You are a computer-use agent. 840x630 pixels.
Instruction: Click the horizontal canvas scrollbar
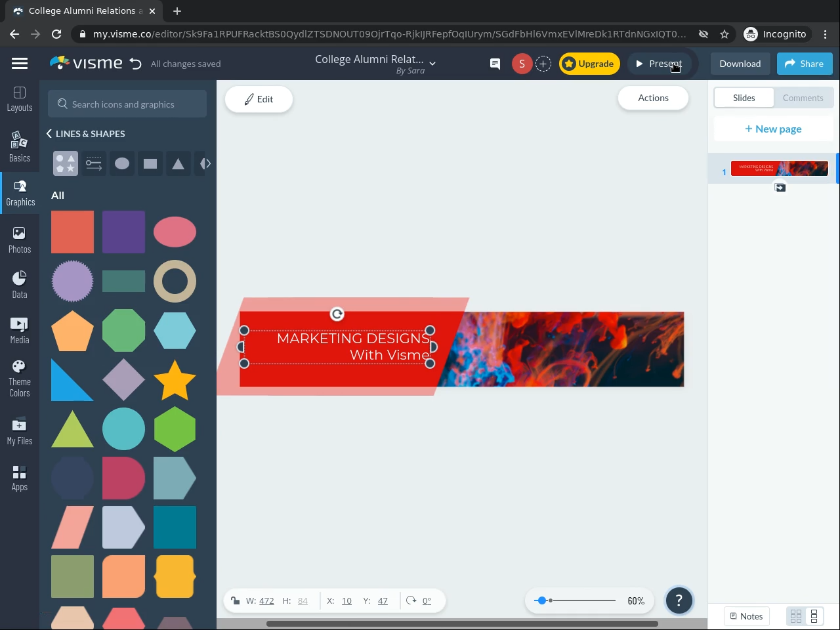pos(462,623)
